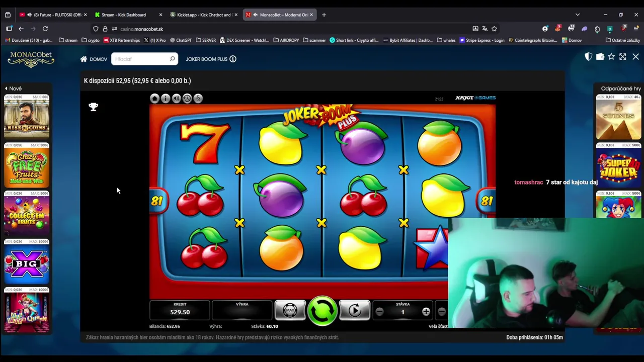This screenshot has height=362, width=644.
Task: Show Joker Boom Plus info icon
Action: click(x=233, y=59)
